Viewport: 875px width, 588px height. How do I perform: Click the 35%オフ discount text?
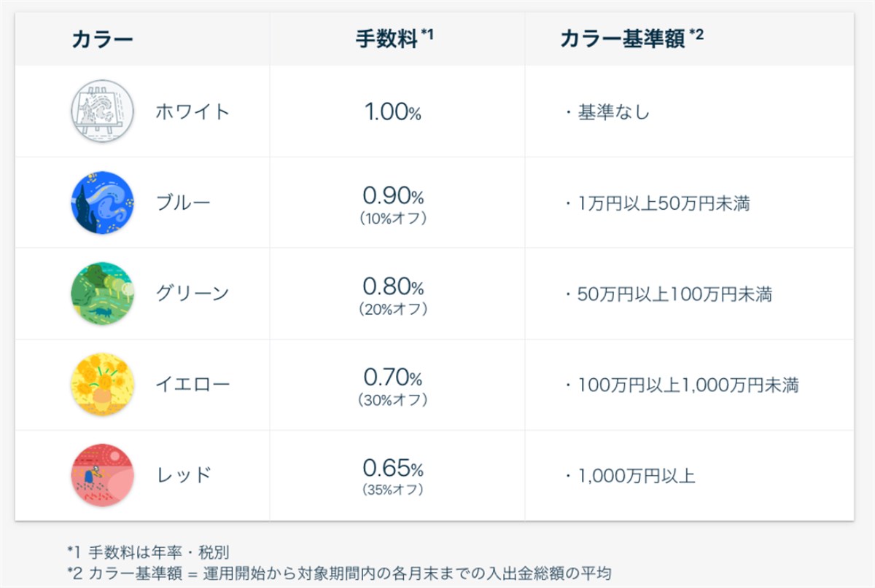tap(393, 490)
